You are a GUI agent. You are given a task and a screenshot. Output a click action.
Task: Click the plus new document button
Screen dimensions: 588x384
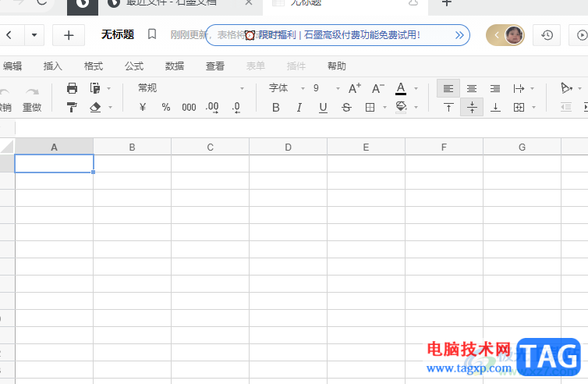(69, 35)
